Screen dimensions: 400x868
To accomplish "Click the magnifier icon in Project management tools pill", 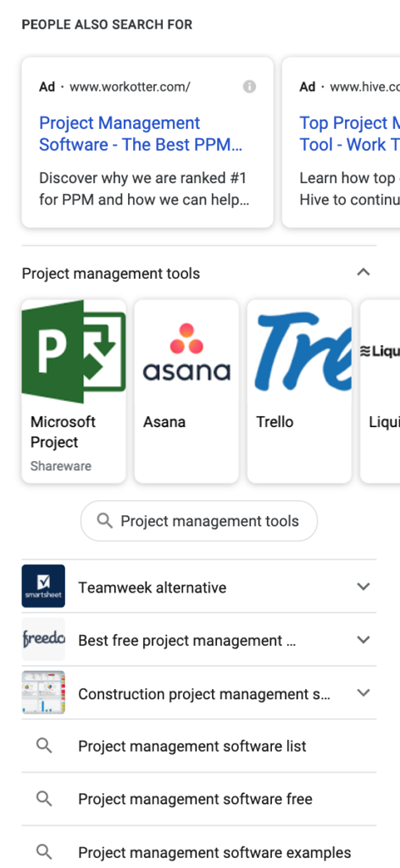I will (105, 521).
